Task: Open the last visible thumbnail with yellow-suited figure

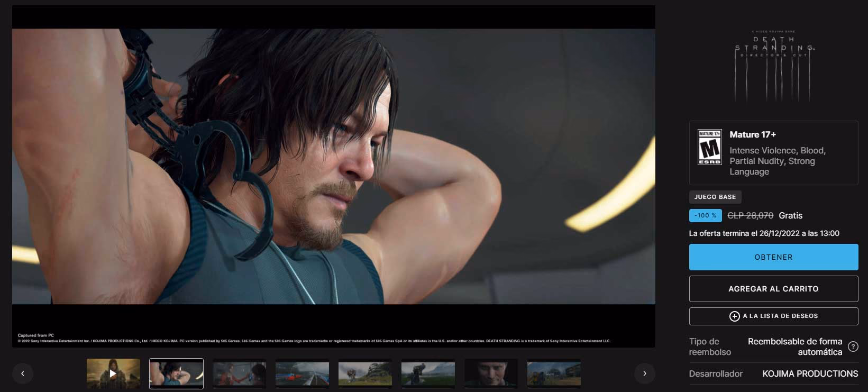Action: (x=554, y=373)
